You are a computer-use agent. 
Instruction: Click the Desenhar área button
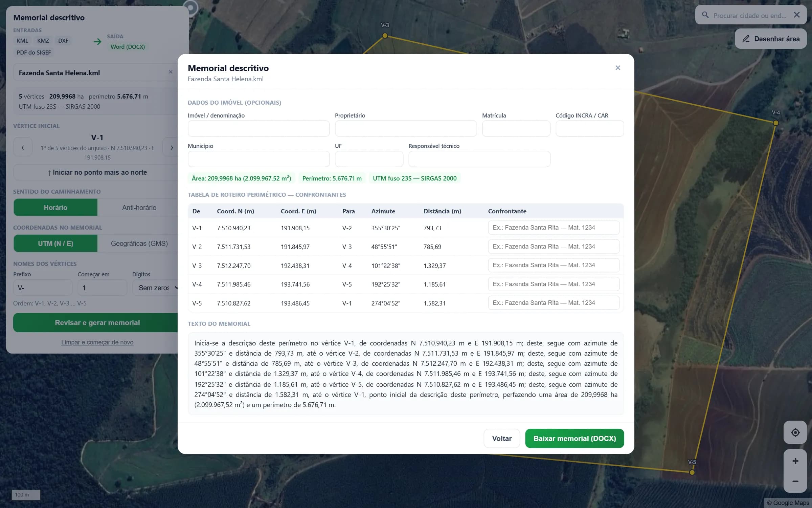(x=771, y=39)
